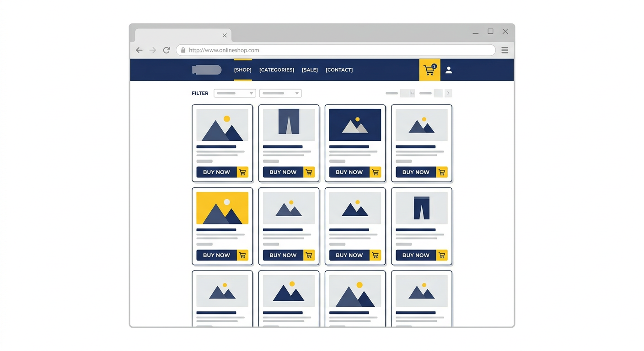Click BUY NOW under the slate-blue flared garment
Image resolution: width=644 pixels, height=351 pixels.
[x=283, y=172]
